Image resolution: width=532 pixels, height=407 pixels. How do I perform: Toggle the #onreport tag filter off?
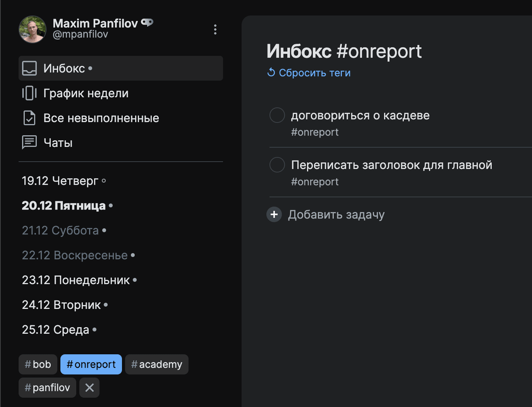pyautogui.click(x=91, y=364)
